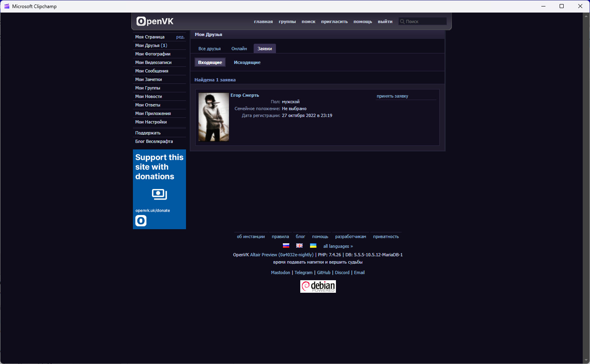Open the Debian Powered badge
This screenshot has height=364, width=590.
point(318,286)
